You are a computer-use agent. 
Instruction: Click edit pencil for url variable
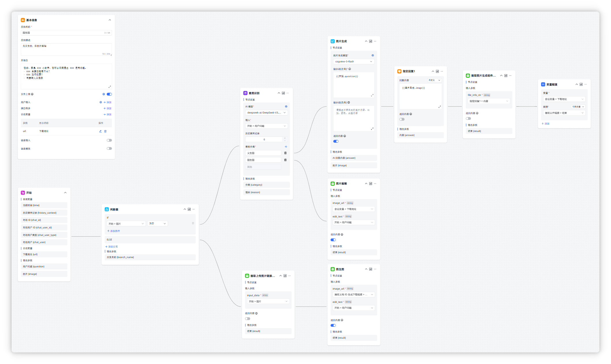pyautogui.click(x=100, y=131)
